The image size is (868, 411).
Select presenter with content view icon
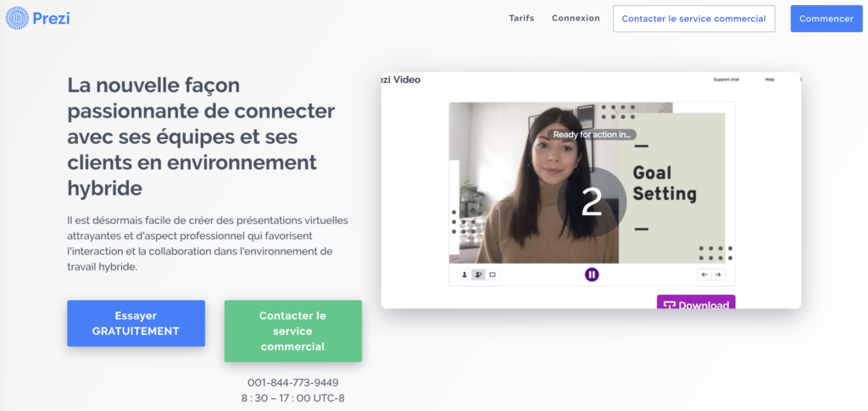[478, 275]
